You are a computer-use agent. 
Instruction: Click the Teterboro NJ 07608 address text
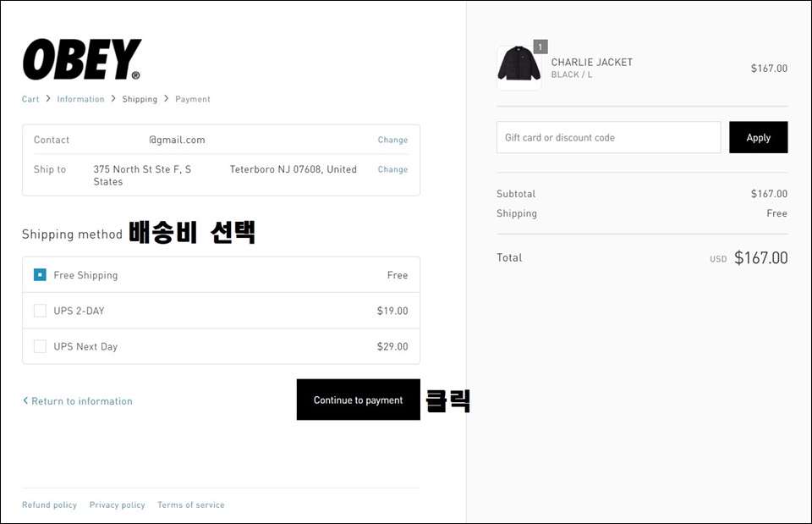pos(294,169)
